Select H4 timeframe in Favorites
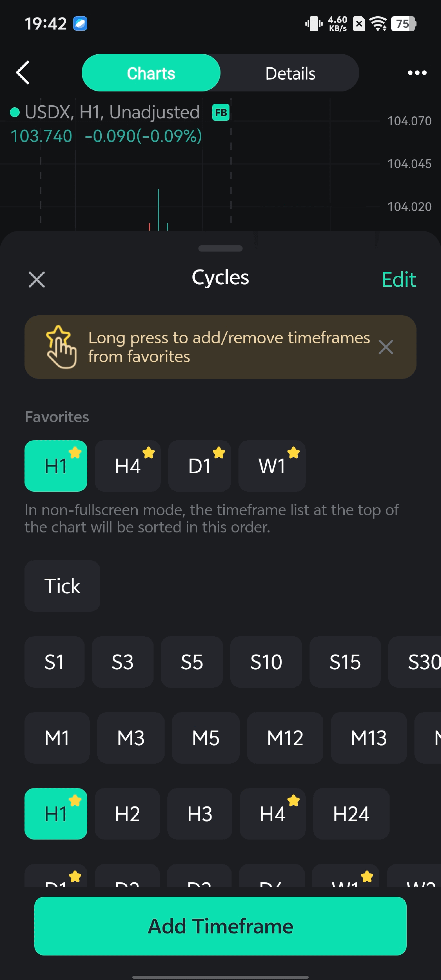 127,466
